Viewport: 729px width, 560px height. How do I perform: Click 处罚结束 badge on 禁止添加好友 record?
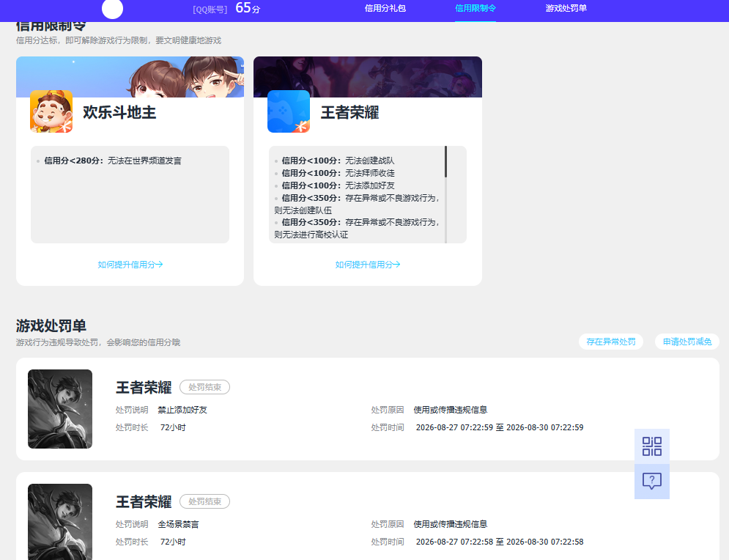[x=204, y=388]
